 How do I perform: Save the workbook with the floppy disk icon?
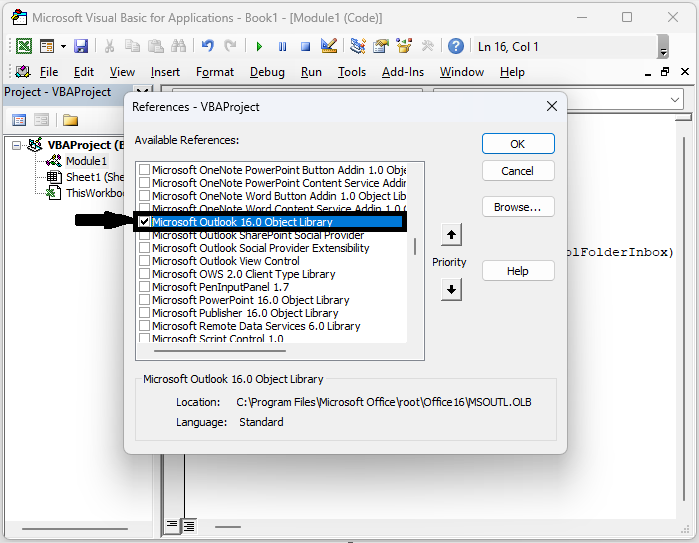[x=81, y=46]
